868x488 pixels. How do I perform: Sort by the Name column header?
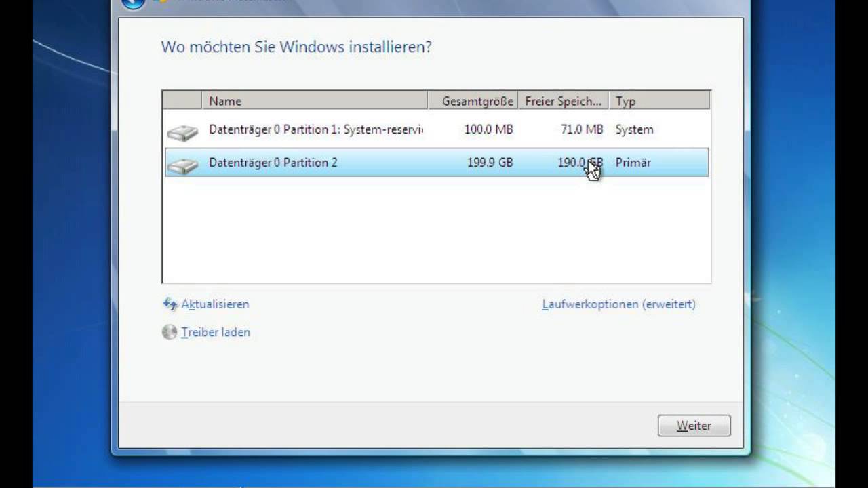[x=315, y=101]
